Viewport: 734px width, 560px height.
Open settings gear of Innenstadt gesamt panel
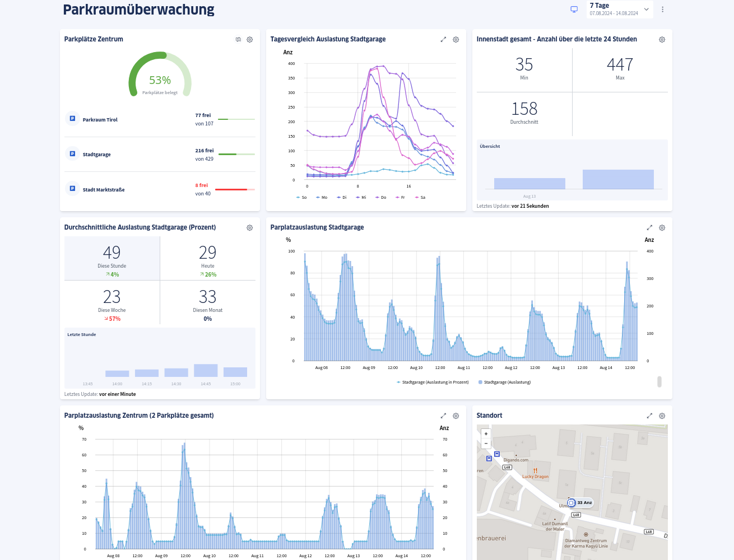(662, 39)
